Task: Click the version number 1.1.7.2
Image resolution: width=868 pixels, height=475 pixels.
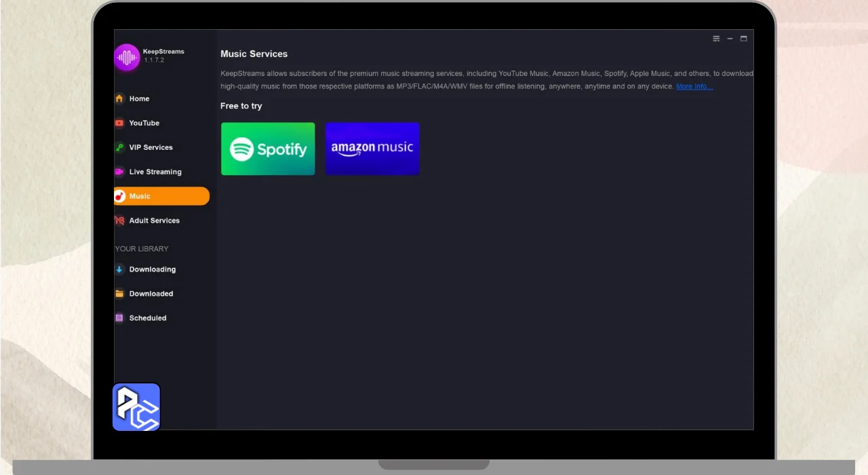Action: click(154, 60)
